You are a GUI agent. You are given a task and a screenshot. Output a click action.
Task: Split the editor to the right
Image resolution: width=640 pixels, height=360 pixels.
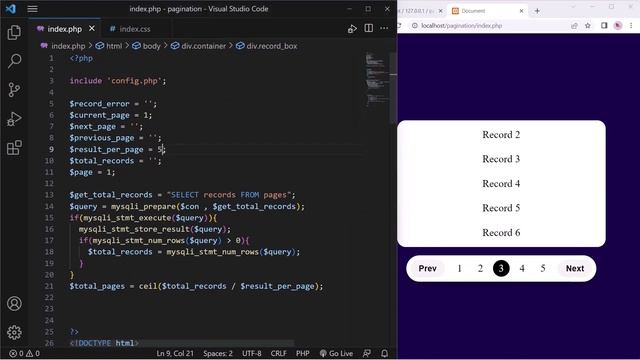(x=369, y=28)
